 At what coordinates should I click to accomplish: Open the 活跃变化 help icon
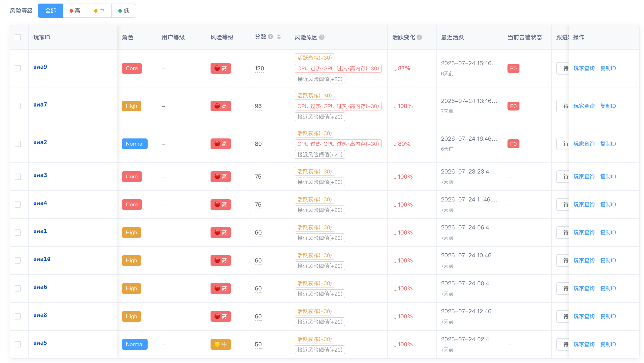[x=419, y=37]
